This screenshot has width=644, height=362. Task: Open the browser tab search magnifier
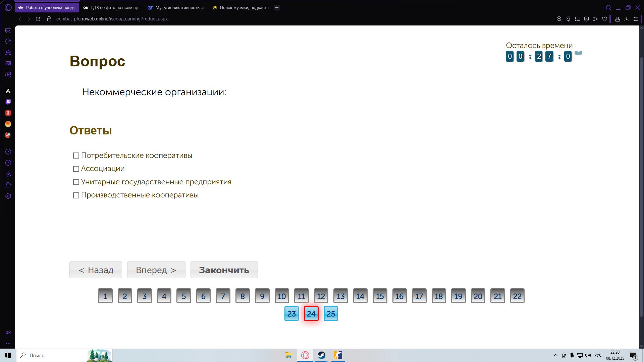click(608, 7)
